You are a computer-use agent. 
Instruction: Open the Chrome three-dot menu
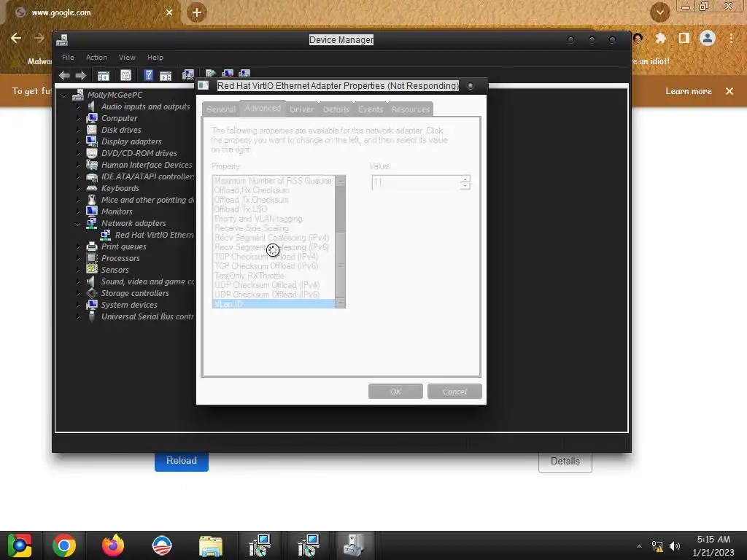pos(731,38)
